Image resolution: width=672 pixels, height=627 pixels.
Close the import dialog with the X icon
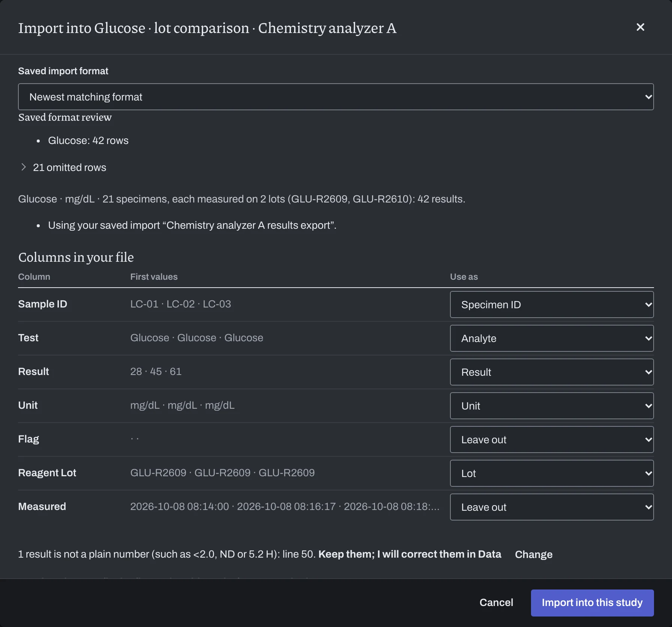click(640, 27)
